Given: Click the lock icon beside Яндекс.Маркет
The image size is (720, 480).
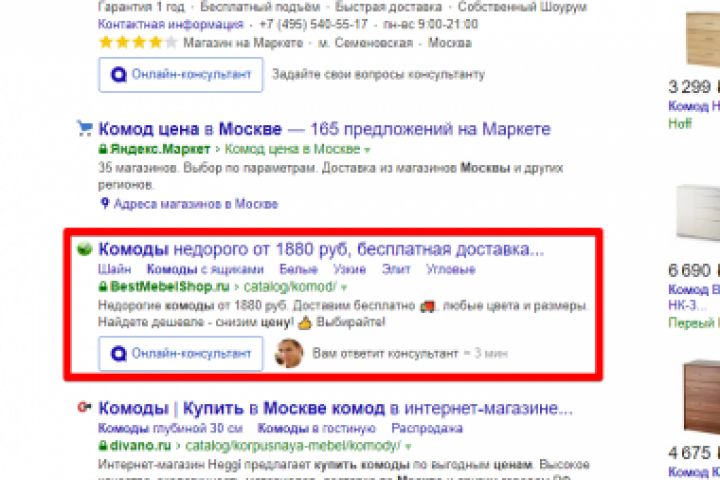Looking at the screenshot, I should click(x=103, y=149).
